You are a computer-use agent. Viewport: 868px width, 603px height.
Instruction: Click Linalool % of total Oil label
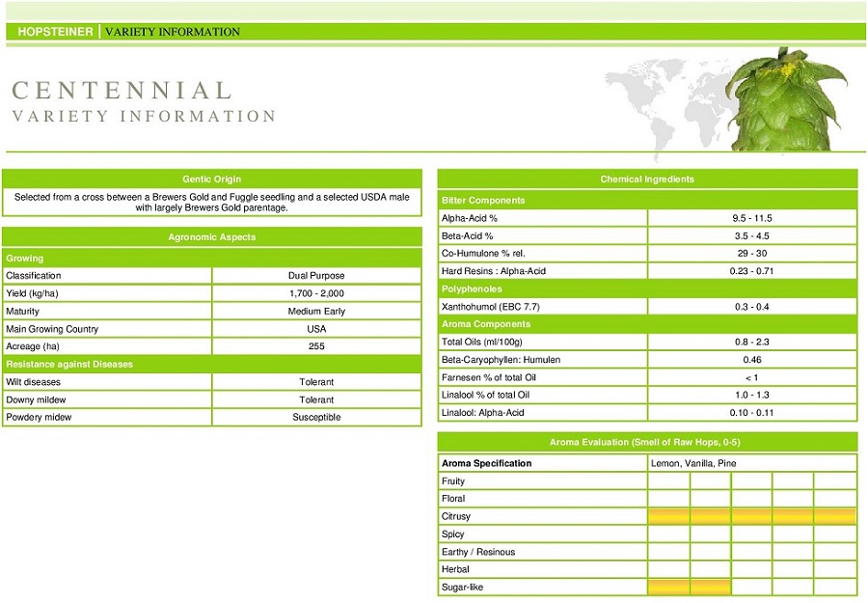tap(485, 395)
